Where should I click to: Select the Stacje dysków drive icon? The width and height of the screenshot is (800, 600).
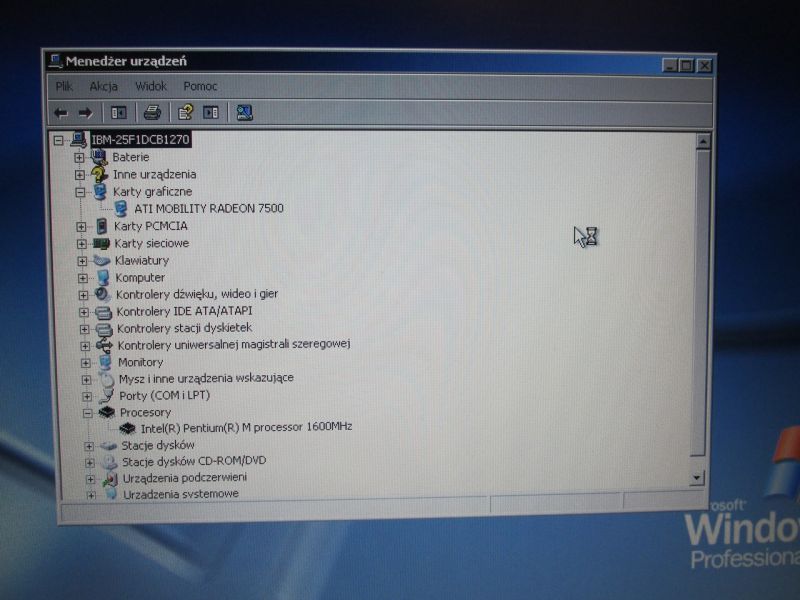[x=108, y=445]
